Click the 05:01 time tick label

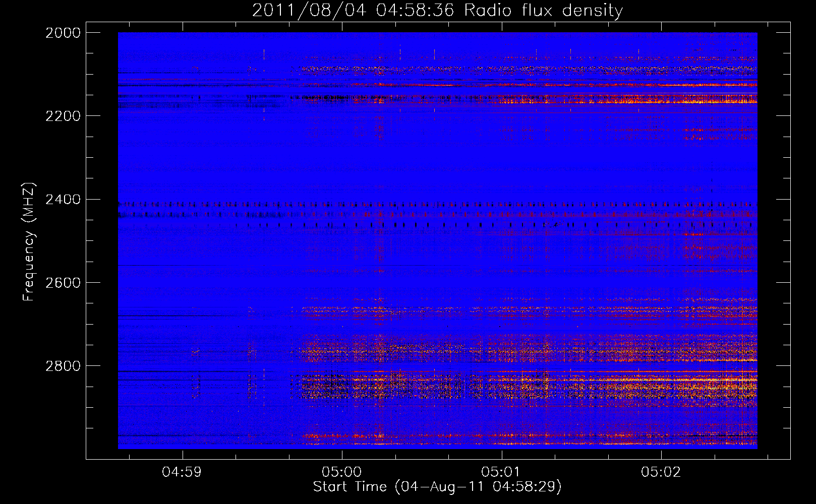[x=501, y=472]
